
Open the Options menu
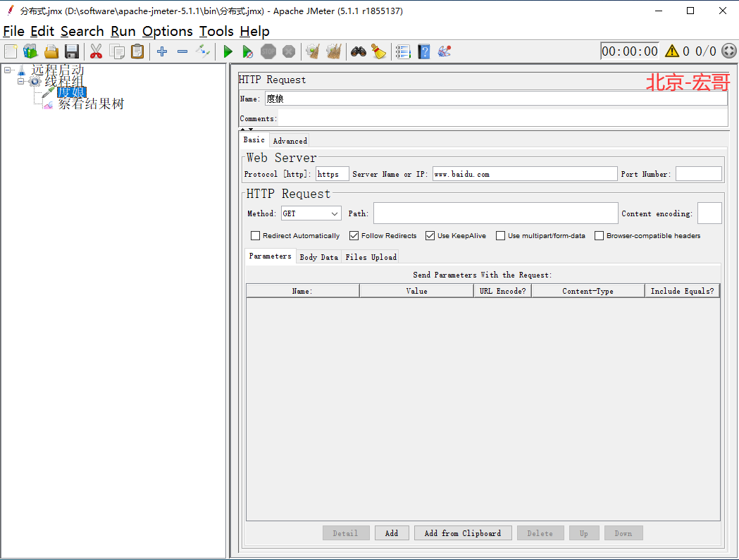pyautogui.click(x=167, y=32)
